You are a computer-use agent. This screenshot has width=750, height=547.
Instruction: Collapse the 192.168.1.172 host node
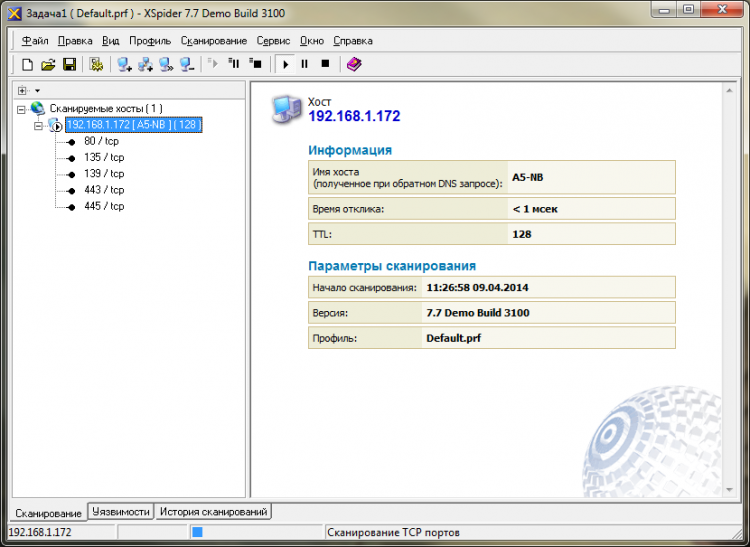pyautogui.click(x=38, y=126)
